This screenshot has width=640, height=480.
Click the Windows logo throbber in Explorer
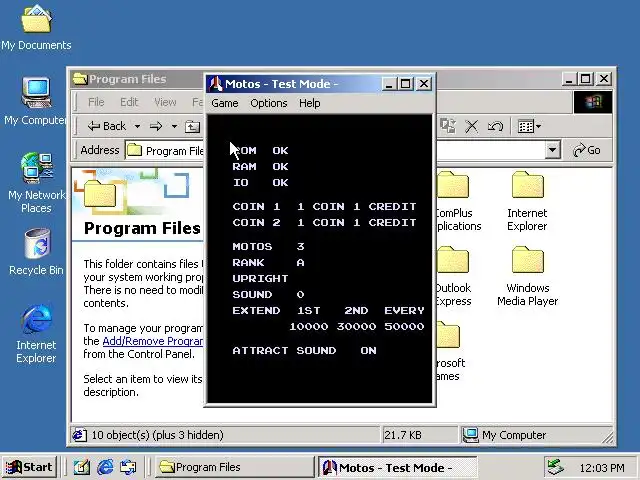pyautogui.click(x=593, y=102)
